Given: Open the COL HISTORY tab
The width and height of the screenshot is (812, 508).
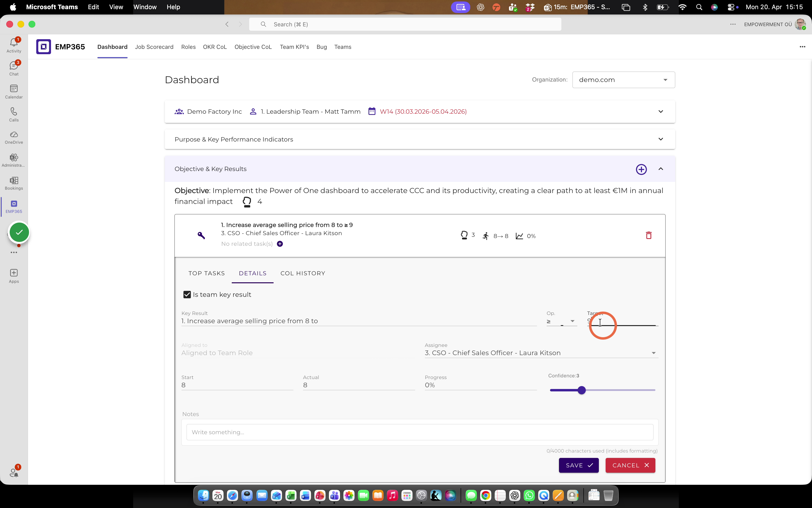Looking at the screenshot, I should click(x=303, y=274).
